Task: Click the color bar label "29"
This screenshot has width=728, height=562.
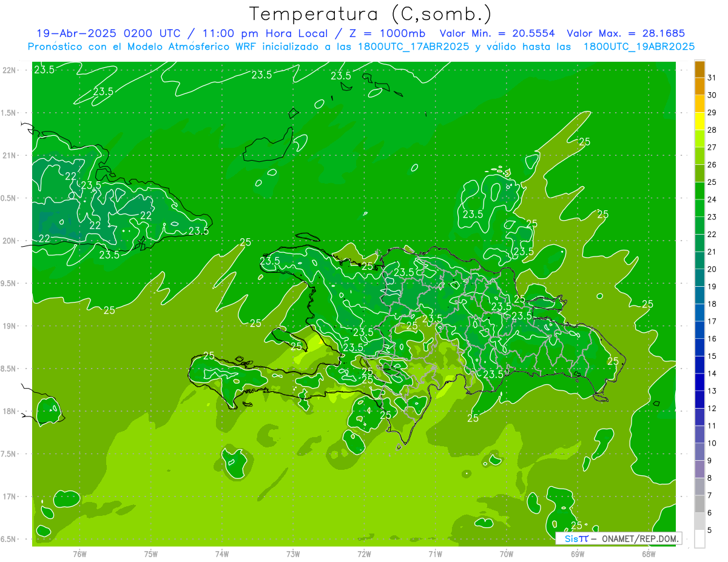Action: point(712,112)
